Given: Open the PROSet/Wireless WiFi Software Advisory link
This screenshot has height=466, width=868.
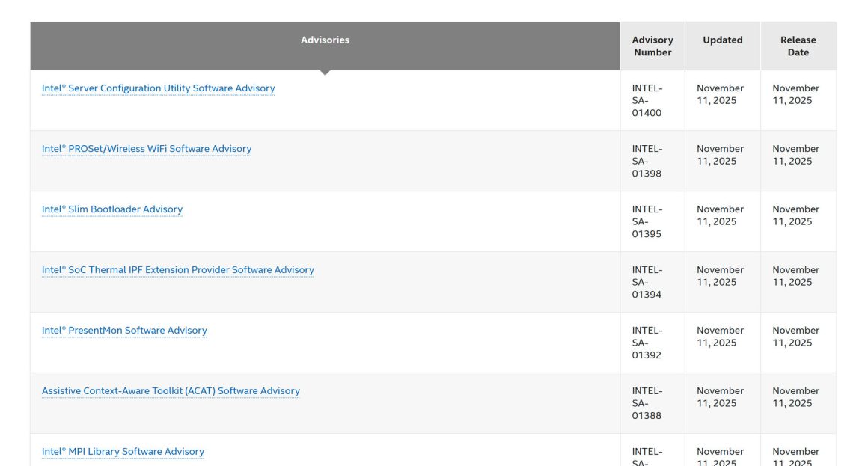Looking at the screenshot, I should pyautogui.click(x=147, y=149).
